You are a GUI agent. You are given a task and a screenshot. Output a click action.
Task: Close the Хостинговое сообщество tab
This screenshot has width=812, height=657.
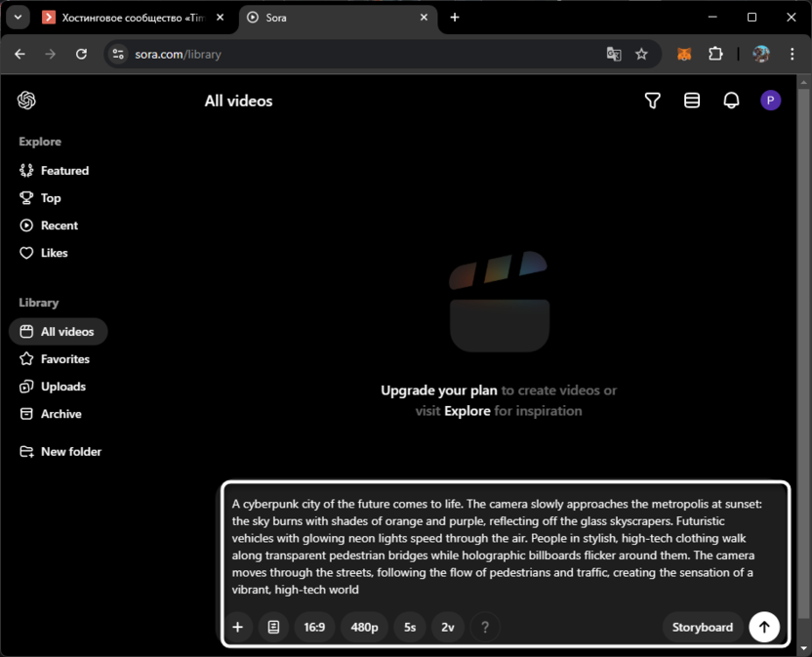coord(221,18)
